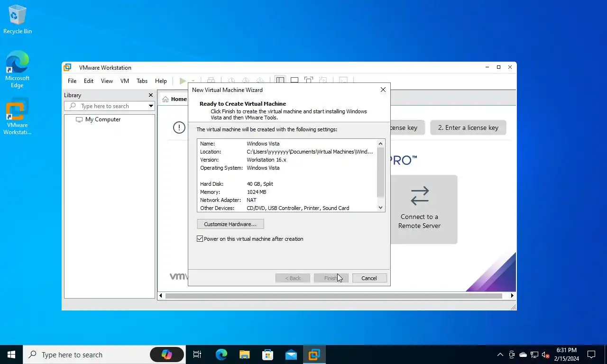Open the Tabs menu
This screenshot has height=364, width=607.
pos(142,81)
